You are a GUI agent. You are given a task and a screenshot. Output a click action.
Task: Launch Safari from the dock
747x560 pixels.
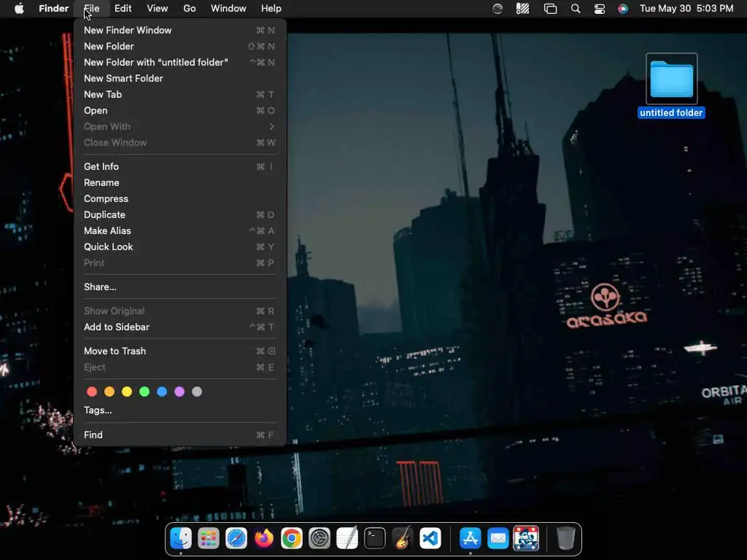[x=236, y=539]
